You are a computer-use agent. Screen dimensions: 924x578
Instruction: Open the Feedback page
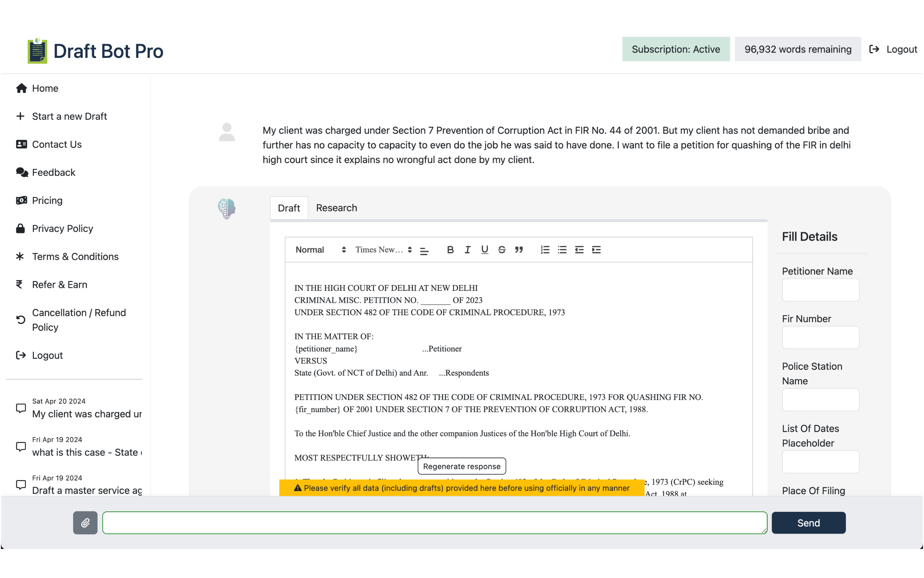[x=53, y=173]
